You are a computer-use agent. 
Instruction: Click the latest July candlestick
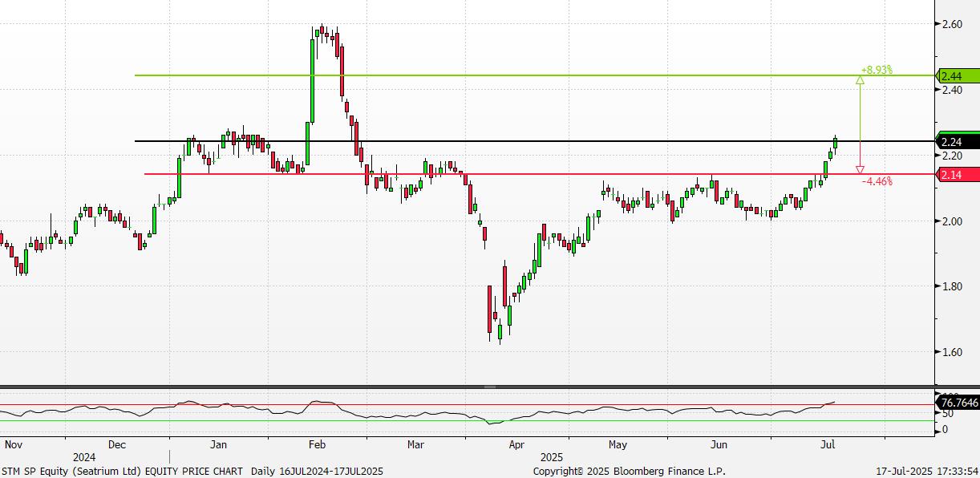click(836, 142)
